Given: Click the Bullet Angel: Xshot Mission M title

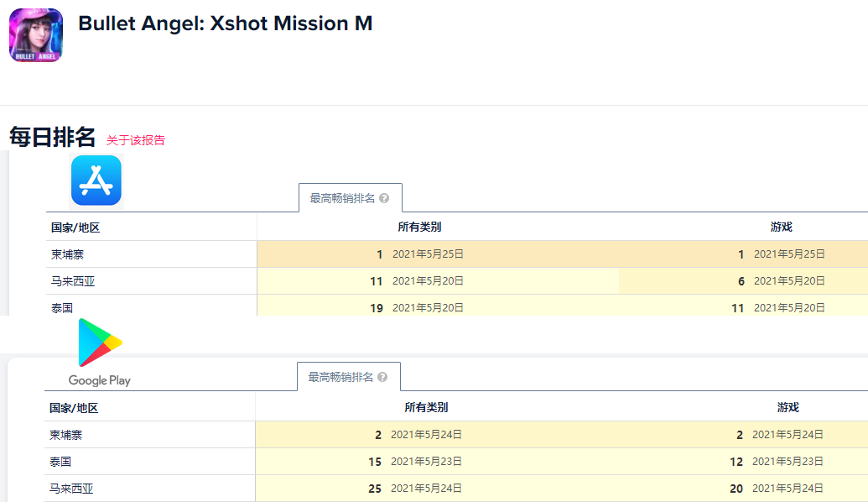Looking at the screenshot, I should (225, 24).
